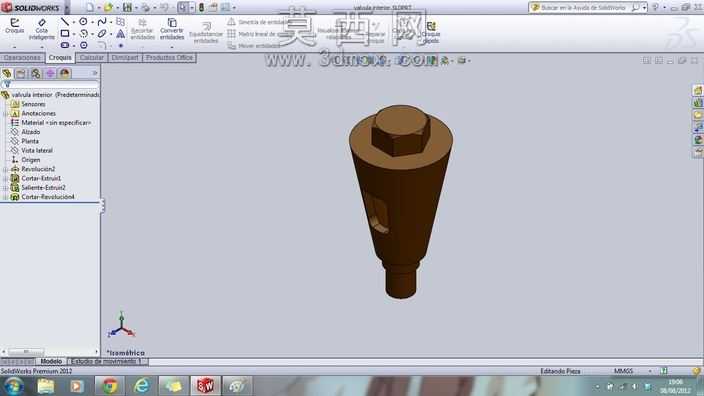Switch to the Operaciones tab
Screen dimensions: 704x396
(22, 57)
